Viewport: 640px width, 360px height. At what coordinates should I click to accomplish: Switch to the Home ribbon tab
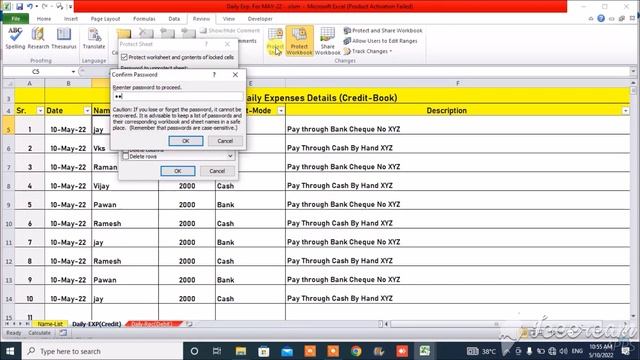pyautogui.click(x=44, y=19)
